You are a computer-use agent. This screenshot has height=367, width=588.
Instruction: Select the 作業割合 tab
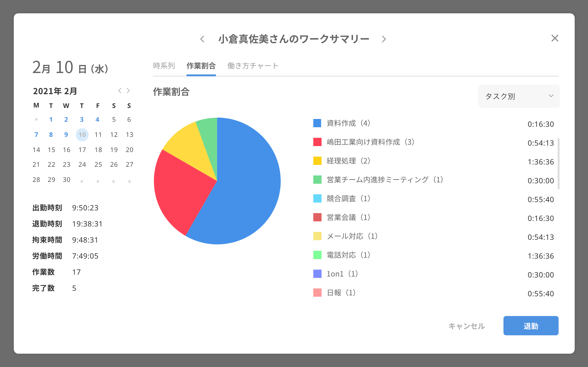click(x=201, y=66)
